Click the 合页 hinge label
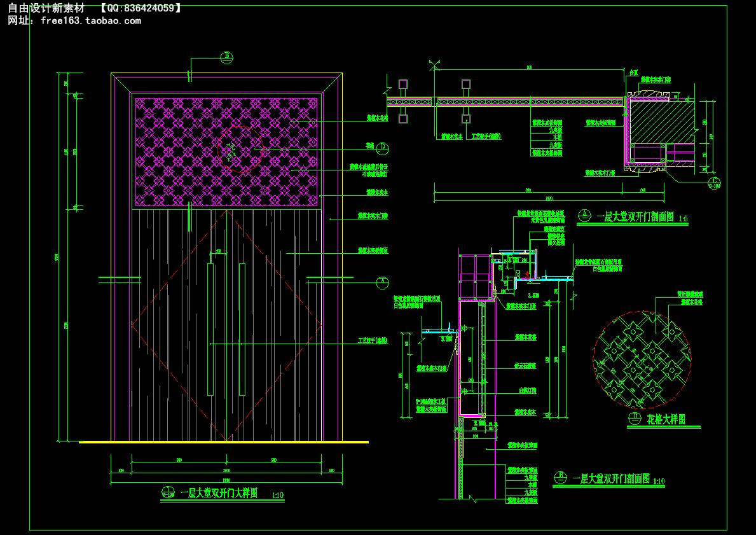 tap(633, 72)
